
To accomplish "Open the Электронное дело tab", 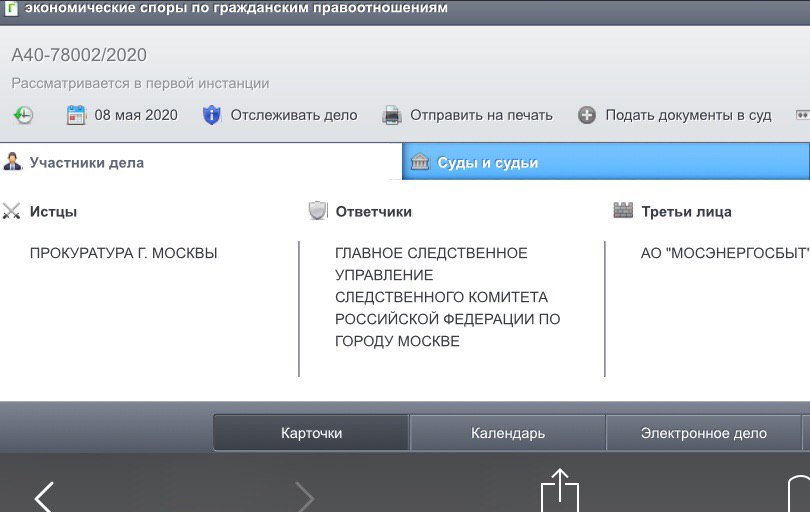I will point(704,433).
